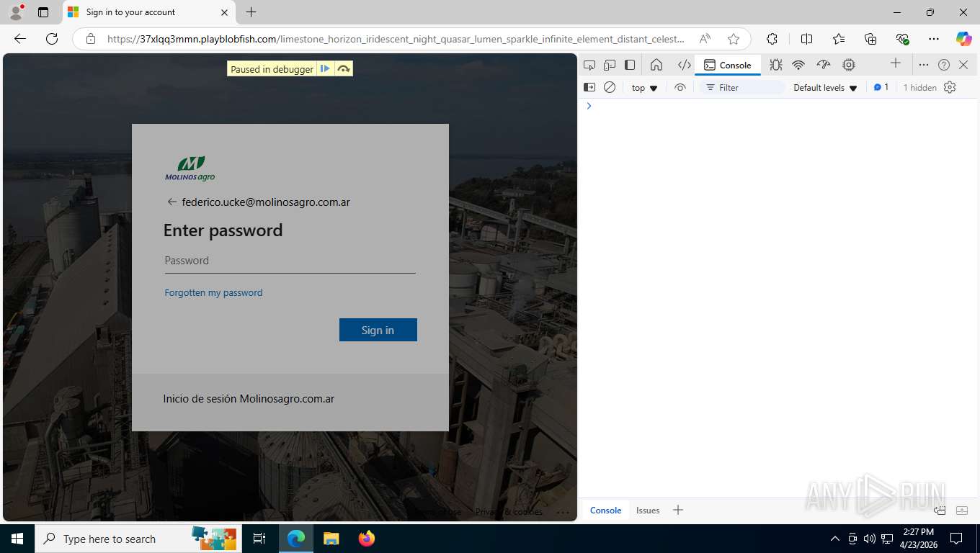Open a new browser tab

point(251,12)
